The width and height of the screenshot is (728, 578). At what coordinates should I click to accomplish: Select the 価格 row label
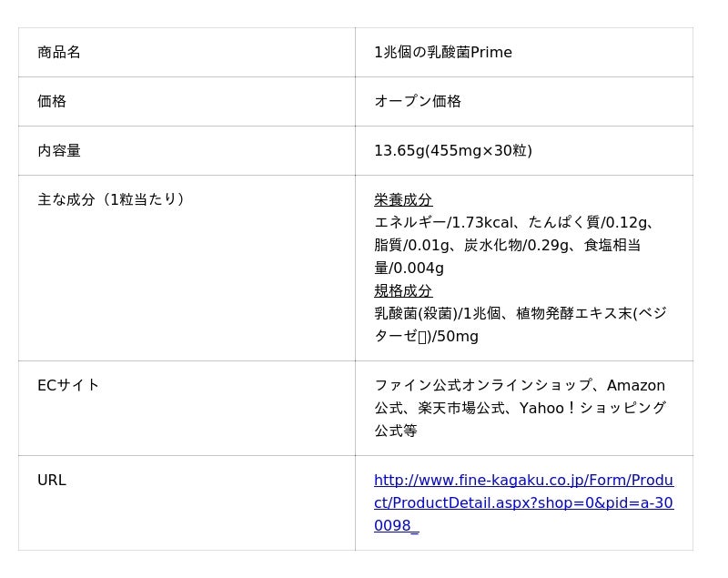point(52,101)
